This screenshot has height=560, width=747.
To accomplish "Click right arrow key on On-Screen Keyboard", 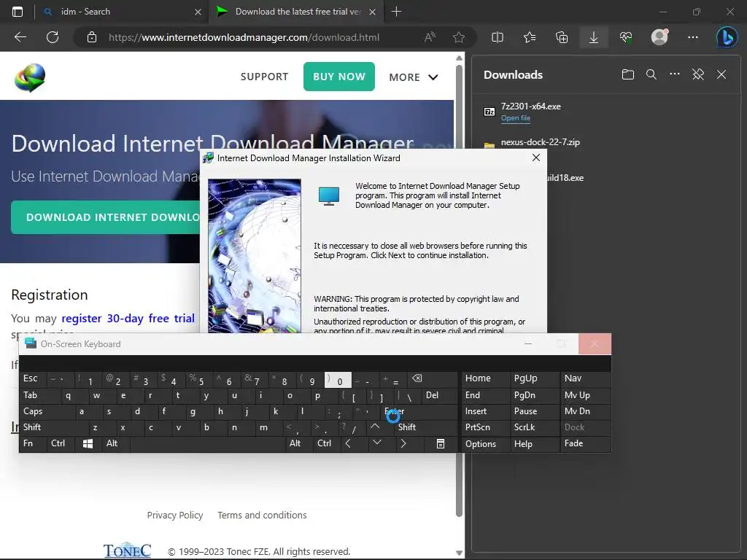I will [x=403, y=444].
